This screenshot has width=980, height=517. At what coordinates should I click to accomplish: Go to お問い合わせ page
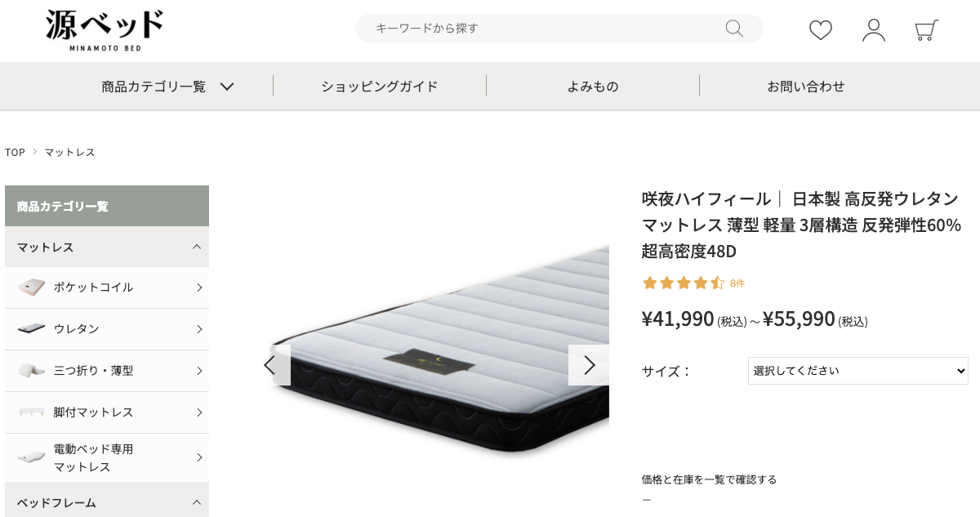(806, 86)
